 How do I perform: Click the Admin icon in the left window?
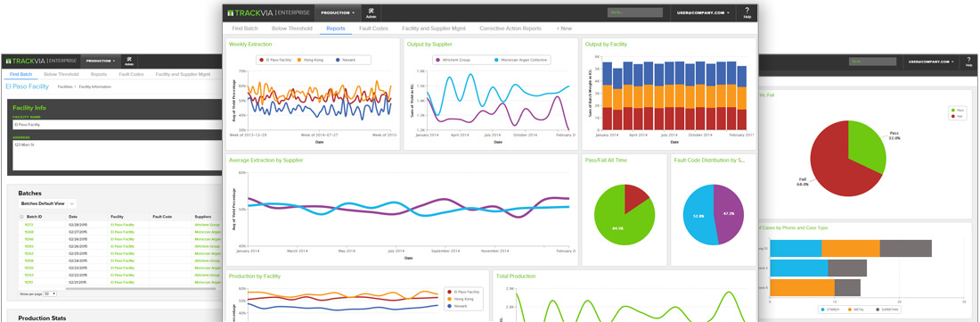[x=129, y=62]
